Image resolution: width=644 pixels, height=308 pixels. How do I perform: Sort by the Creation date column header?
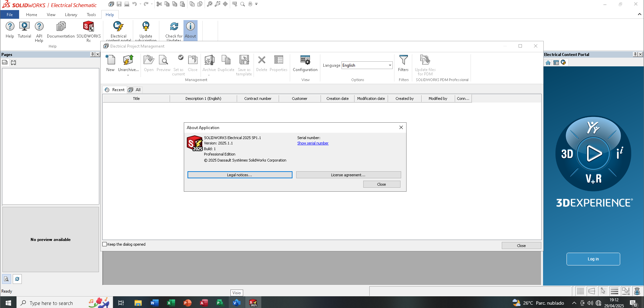tap(337, 99)
